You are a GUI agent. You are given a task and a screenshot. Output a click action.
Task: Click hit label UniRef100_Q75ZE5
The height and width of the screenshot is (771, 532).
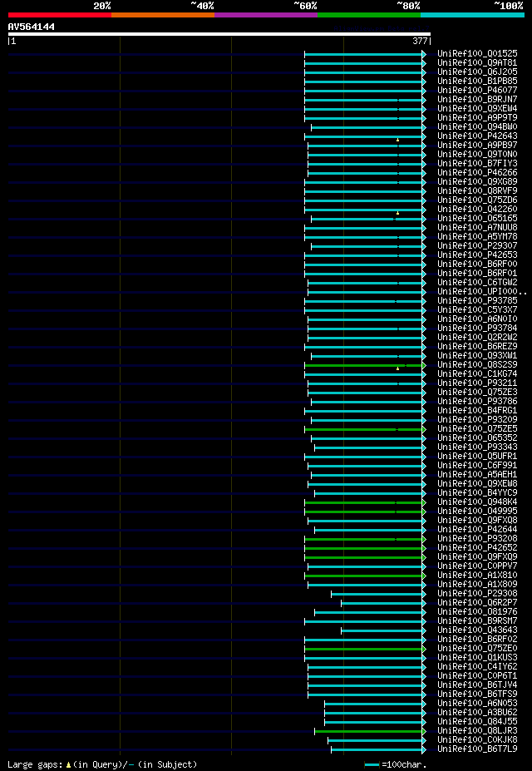[x=477, y=428]
